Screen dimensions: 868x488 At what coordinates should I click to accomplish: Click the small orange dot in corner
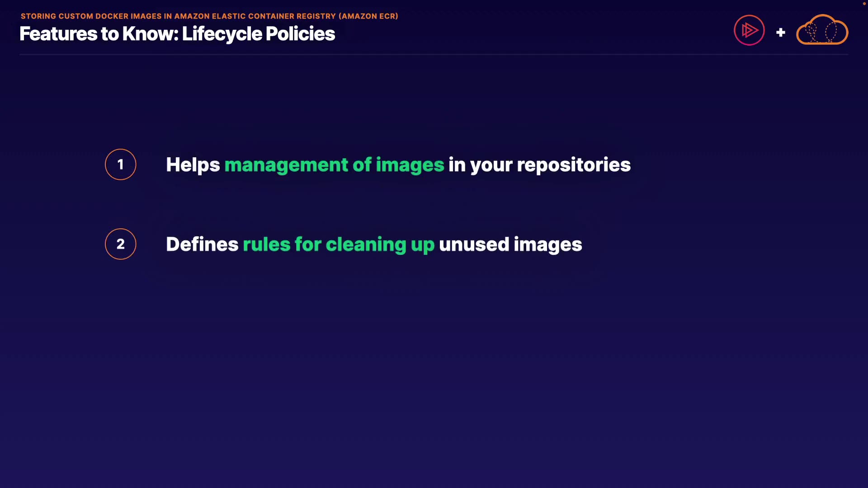(864, 3)
